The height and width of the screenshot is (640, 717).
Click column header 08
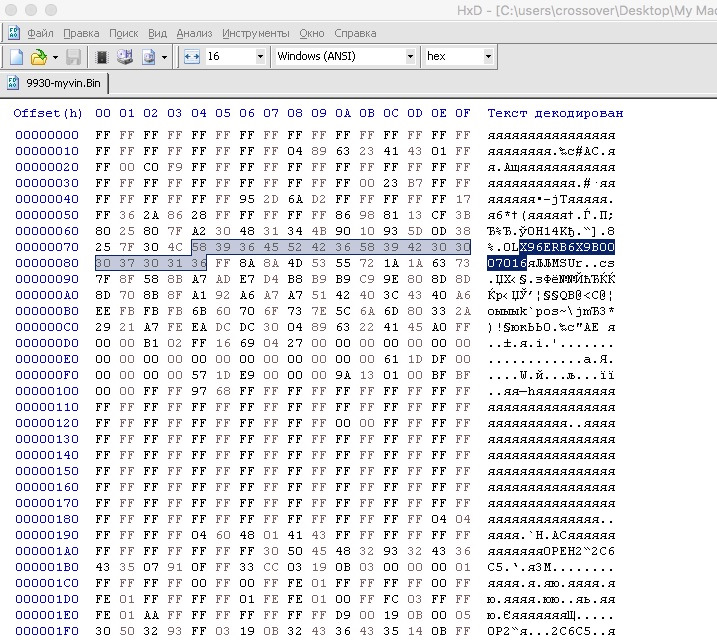click(295, 113)
